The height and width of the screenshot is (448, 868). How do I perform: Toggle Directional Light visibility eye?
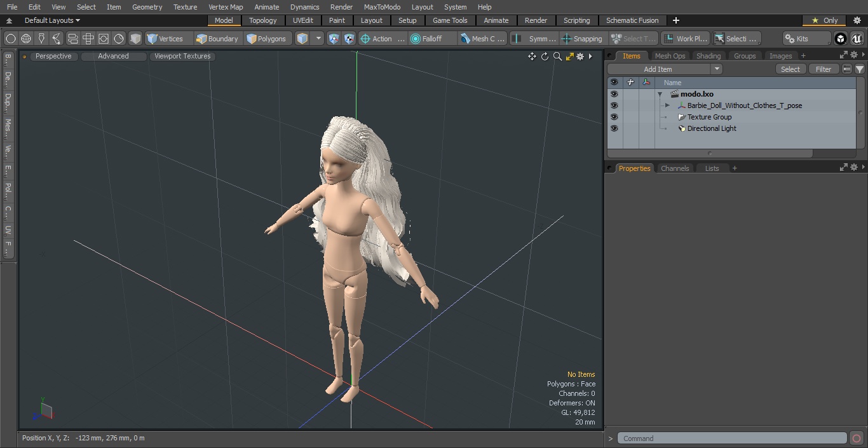click(614, 128)
